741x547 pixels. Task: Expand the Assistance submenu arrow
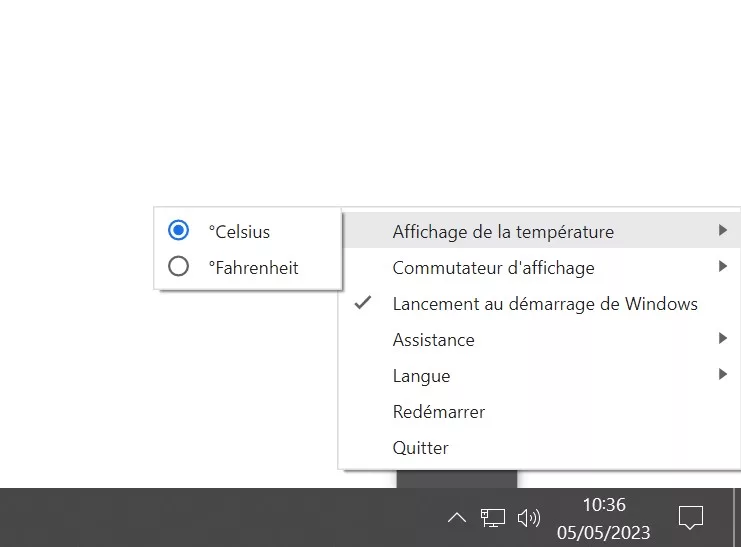pos(722,339)
